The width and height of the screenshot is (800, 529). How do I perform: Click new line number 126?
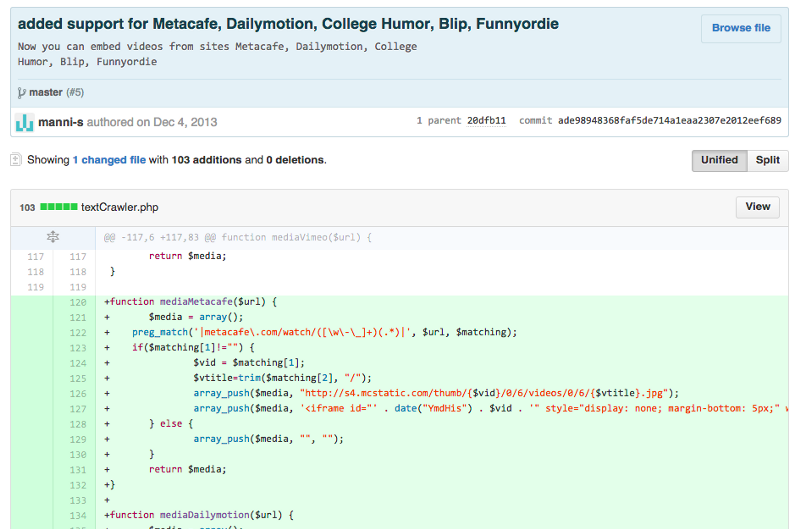(x=78, y=393)
